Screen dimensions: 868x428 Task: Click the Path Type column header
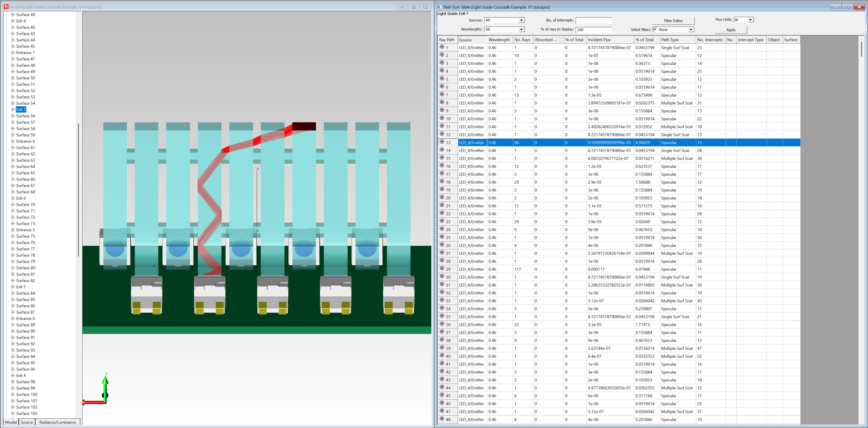pyautogui.click(x=678, y=40)
